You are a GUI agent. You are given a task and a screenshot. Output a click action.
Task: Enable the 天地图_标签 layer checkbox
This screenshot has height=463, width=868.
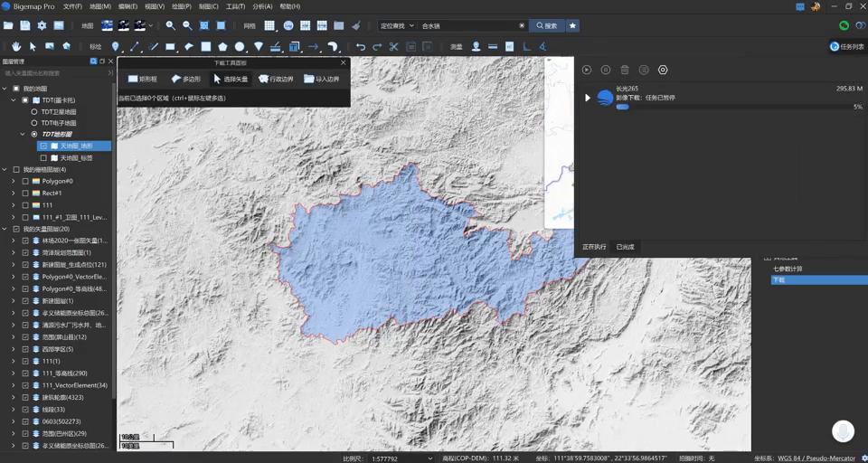click(x=43, y=158)
